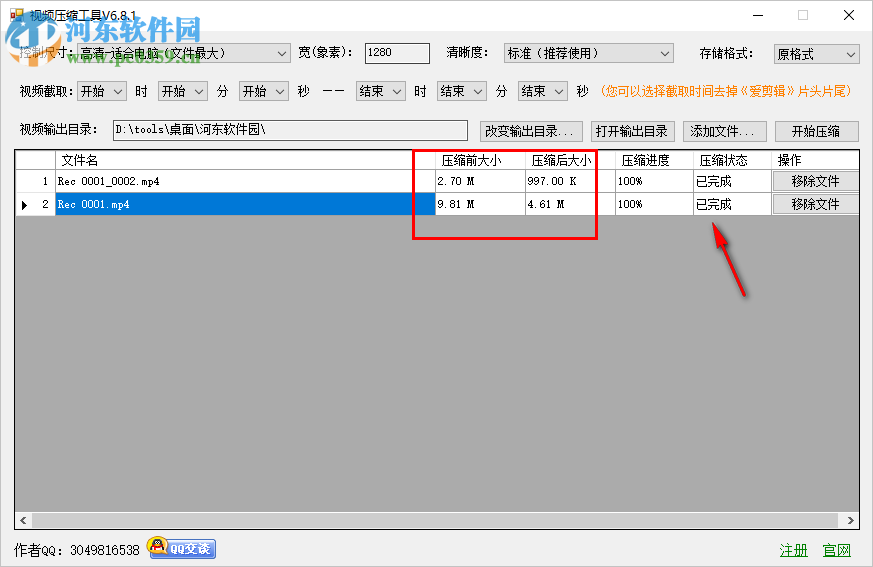The width and height of the screenshot is (873, 567).
Task: Open the clarity quality dropdown
Action: tap(588, 53)
